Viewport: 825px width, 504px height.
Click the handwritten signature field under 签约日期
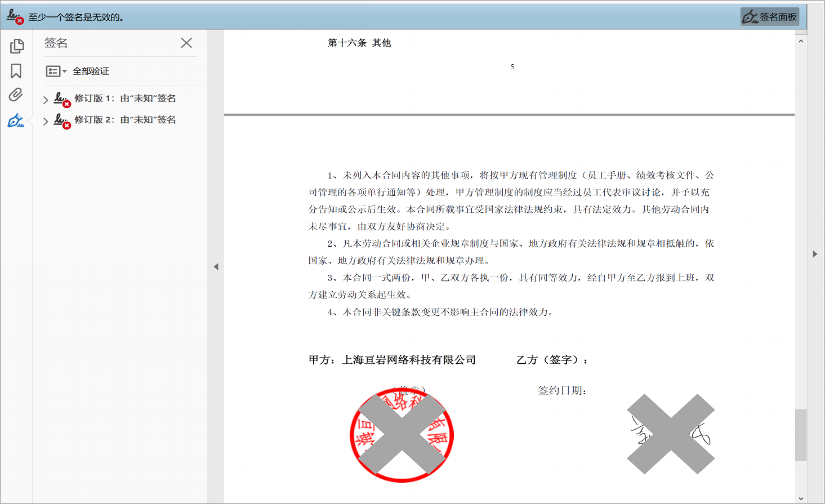pos(671,434)
